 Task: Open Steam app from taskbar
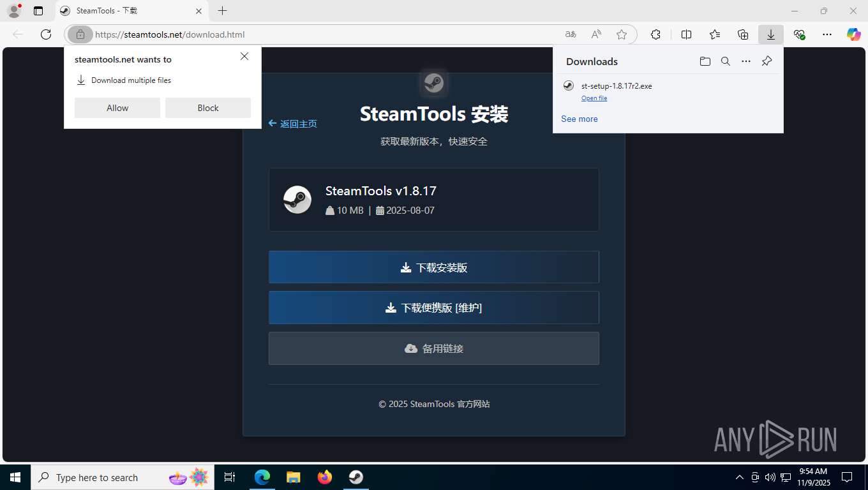point(356,477)
